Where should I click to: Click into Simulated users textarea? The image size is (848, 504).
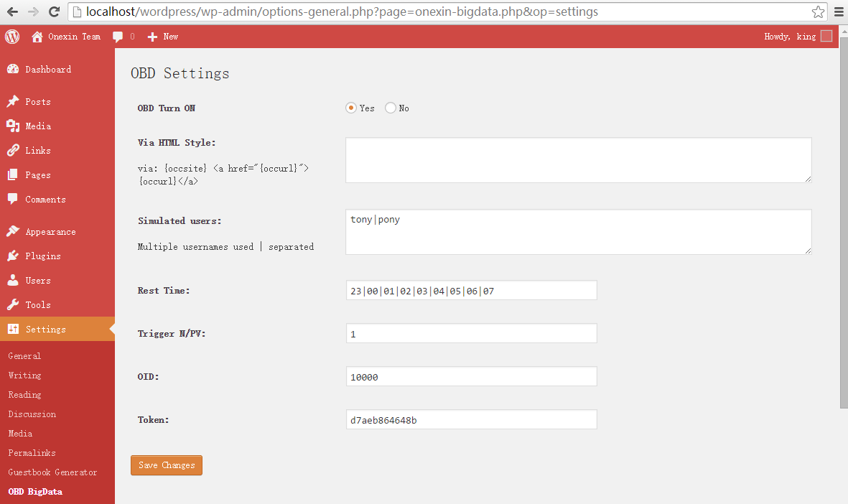[579, 232]
